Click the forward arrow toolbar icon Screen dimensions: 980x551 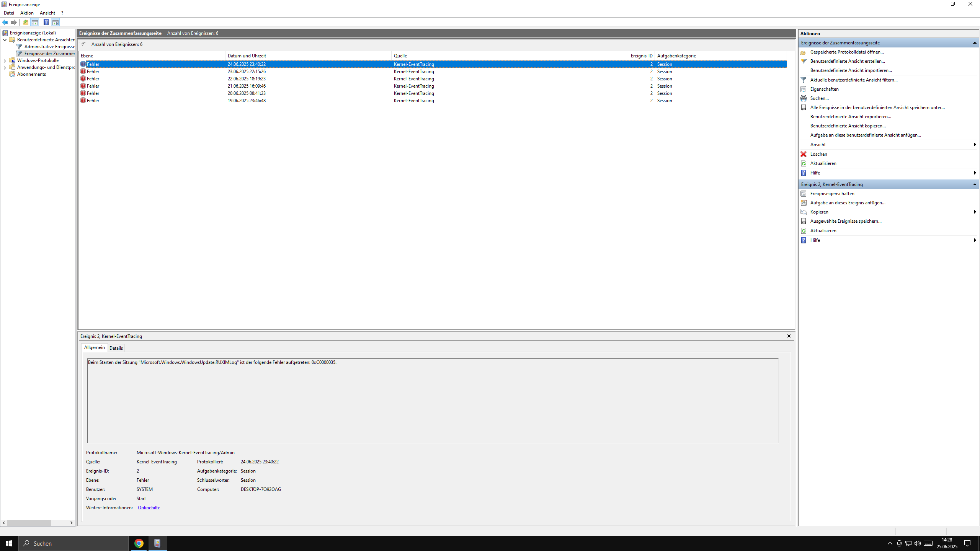pos(14,22)
